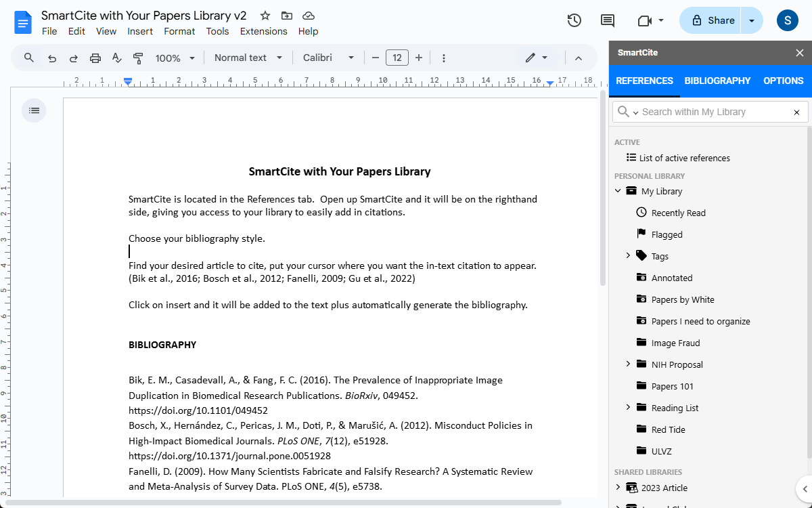Click the undo arrow in toolbar
Viewport: 812px width, 508px height.
[52, 58]
